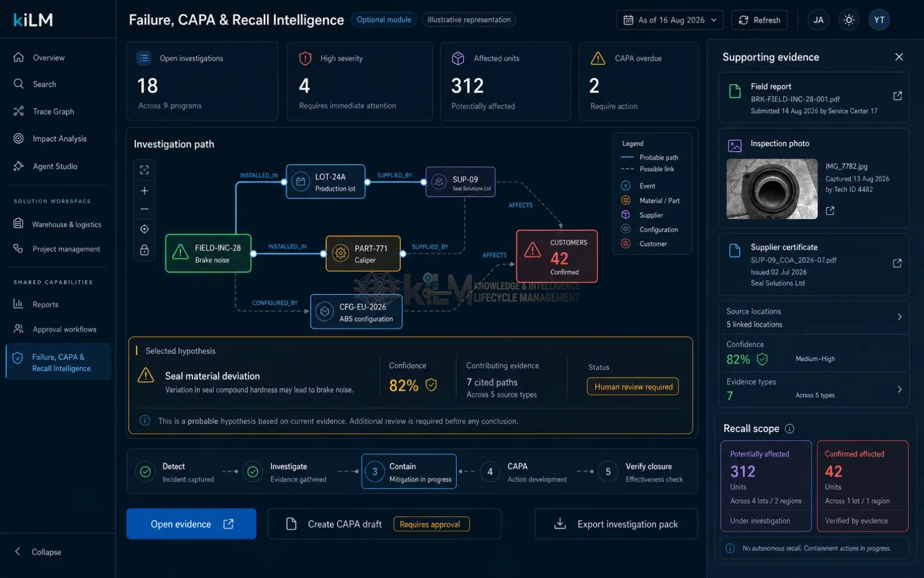Open the supplier certificate external link icon
Viewport: 924px width, 578px height.
pos(897,263)
